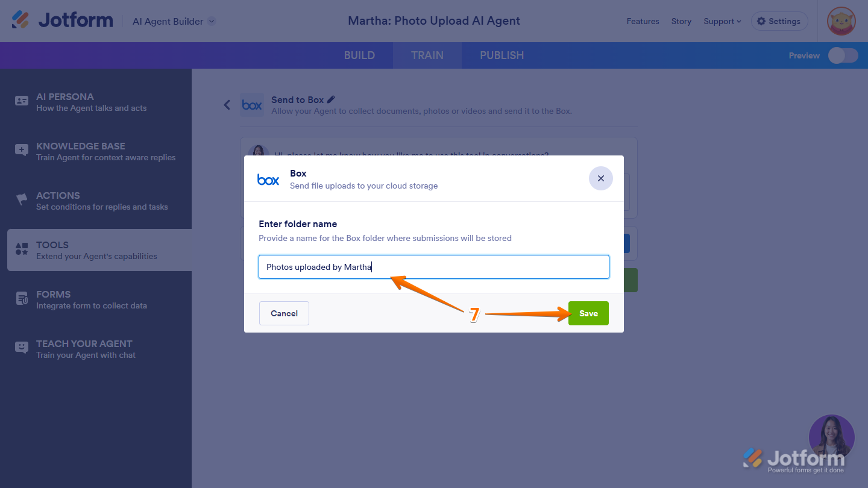The image size is (868, 488).
Task: Click the Actions flag icon
Action: pos(22,199)
